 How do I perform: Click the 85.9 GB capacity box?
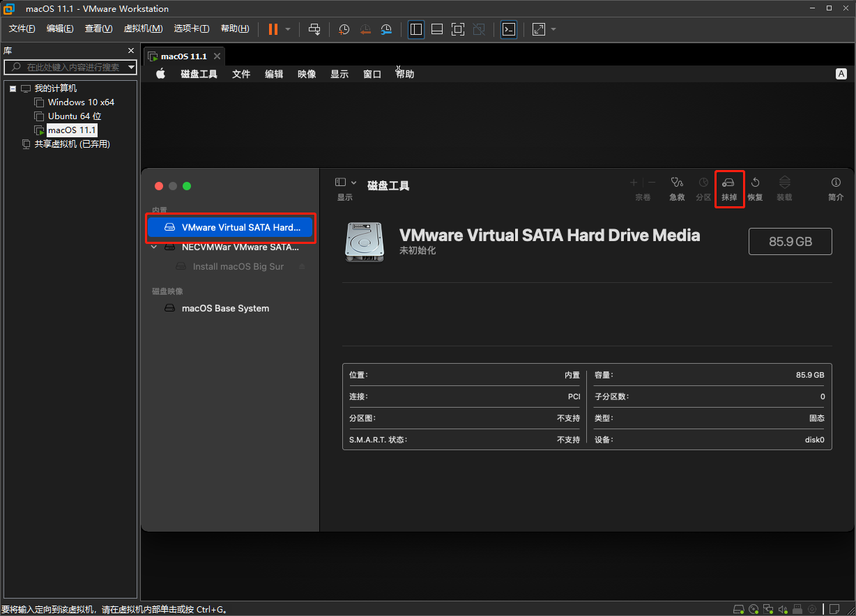(x=790, y=241)
